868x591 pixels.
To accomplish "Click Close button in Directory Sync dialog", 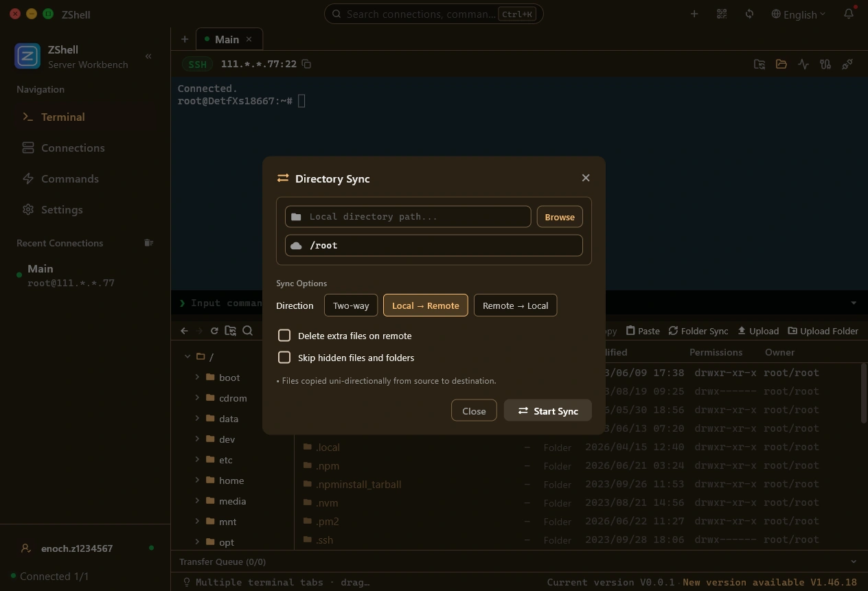I will tap(474, 410).
